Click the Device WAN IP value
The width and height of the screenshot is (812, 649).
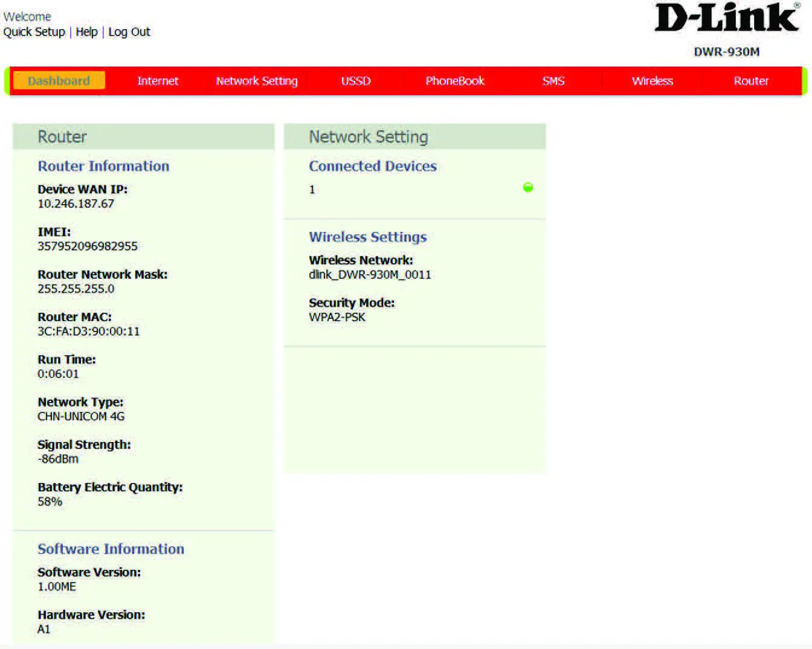(76, 203)
